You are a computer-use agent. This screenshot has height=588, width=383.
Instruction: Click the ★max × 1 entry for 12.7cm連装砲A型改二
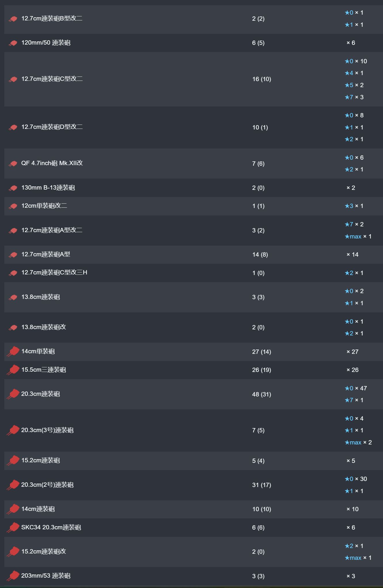point(358,236)
